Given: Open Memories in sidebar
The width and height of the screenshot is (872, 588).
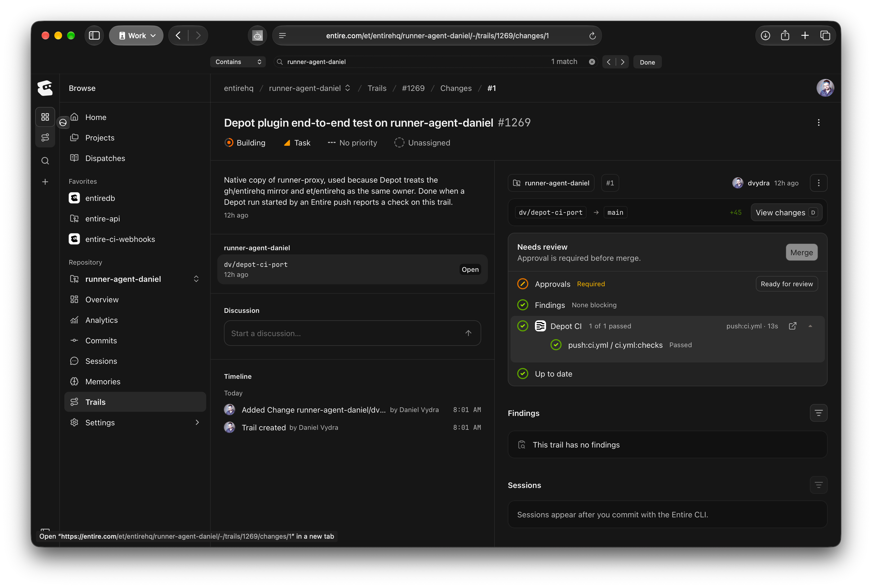Looking at the screenshot, I should coord(135,381).
